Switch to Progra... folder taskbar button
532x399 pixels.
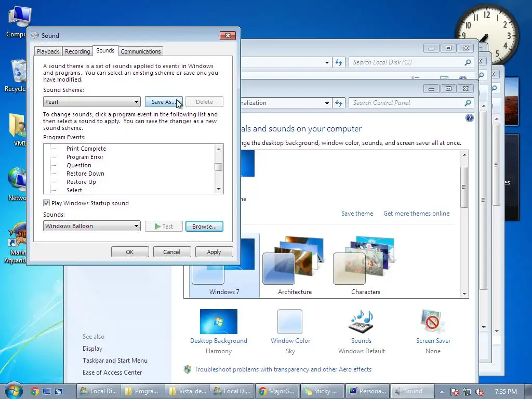tap(143, 391)
